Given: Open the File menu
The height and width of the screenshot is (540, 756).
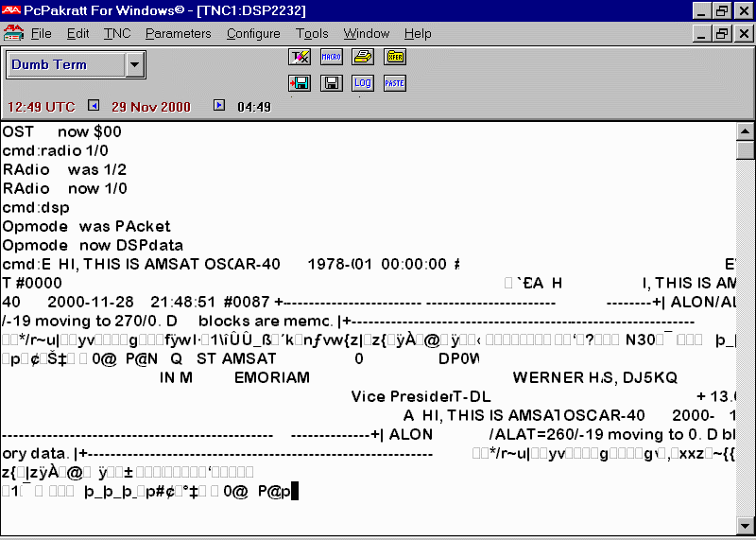Looking at the screenshot, I should tap(41, 33).
